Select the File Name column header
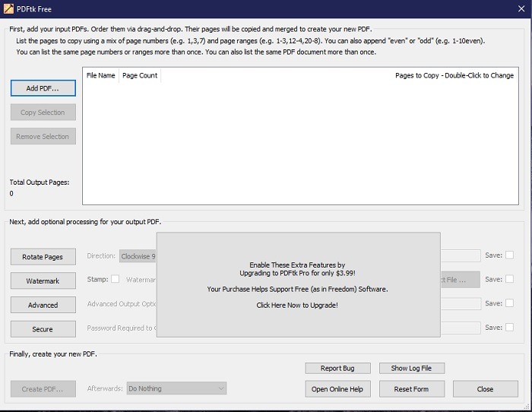Viewport: 532px width, 412px height. (x=101, y=75)
